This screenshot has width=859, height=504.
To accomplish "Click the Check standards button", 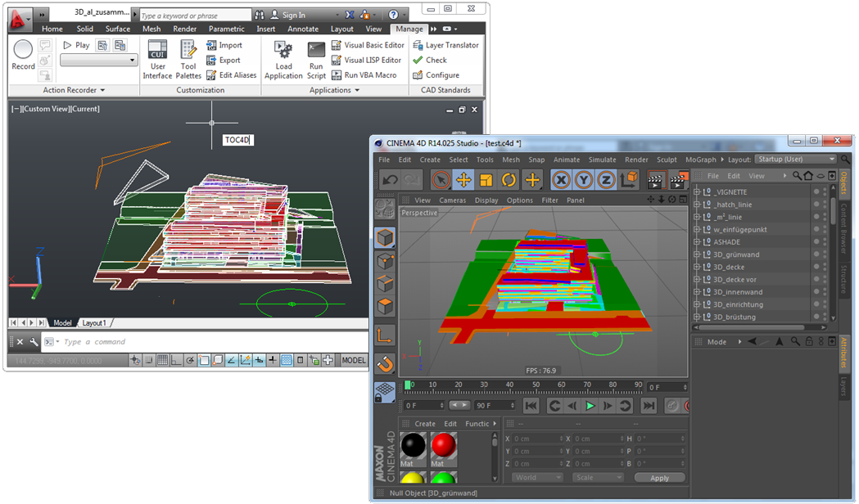I will point(430,60).
